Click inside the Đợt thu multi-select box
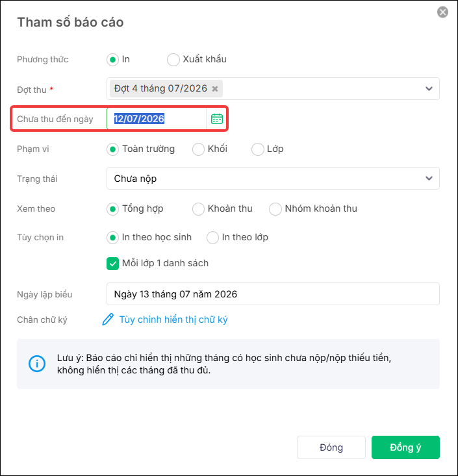 [273, 89]
